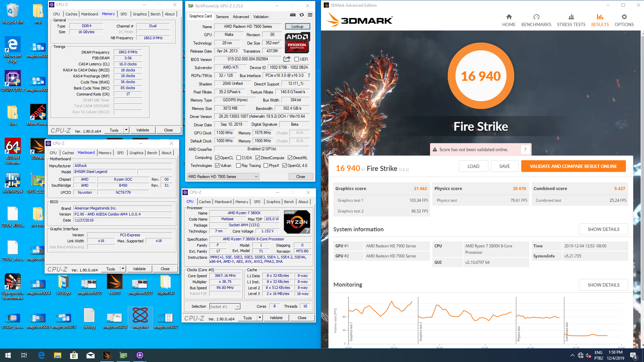Viewport: 644px width, 362px height.
Task: Click GPU-Z screenshot camera icon
Action: (293, 15)
